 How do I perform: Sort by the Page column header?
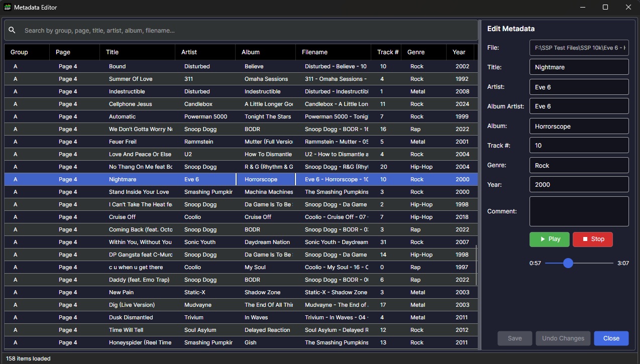point(75,52)
